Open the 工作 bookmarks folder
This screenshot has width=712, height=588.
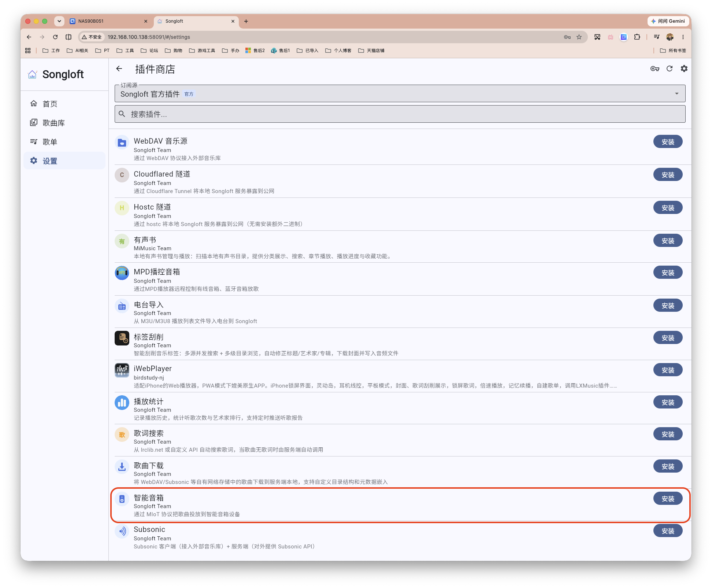51,51
